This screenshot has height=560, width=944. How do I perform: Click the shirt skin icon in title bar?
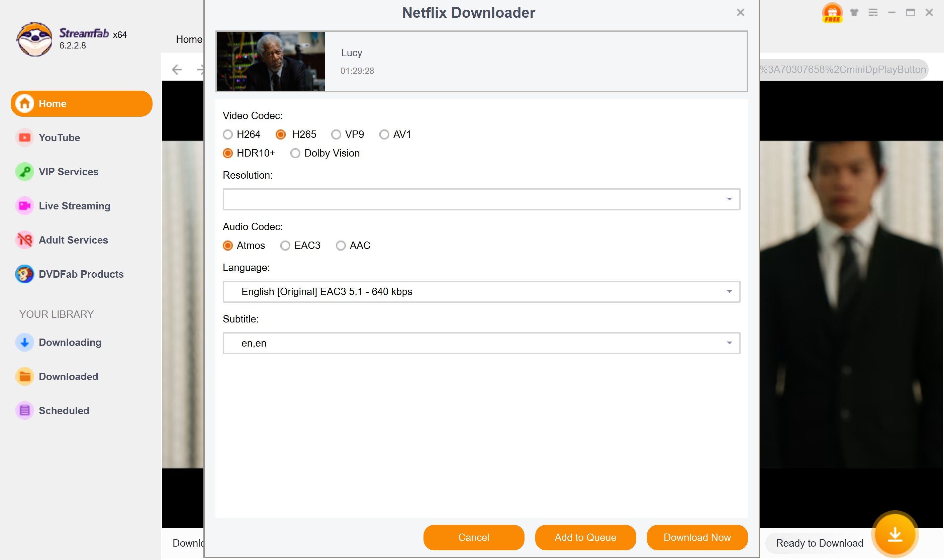pos(854,12)
